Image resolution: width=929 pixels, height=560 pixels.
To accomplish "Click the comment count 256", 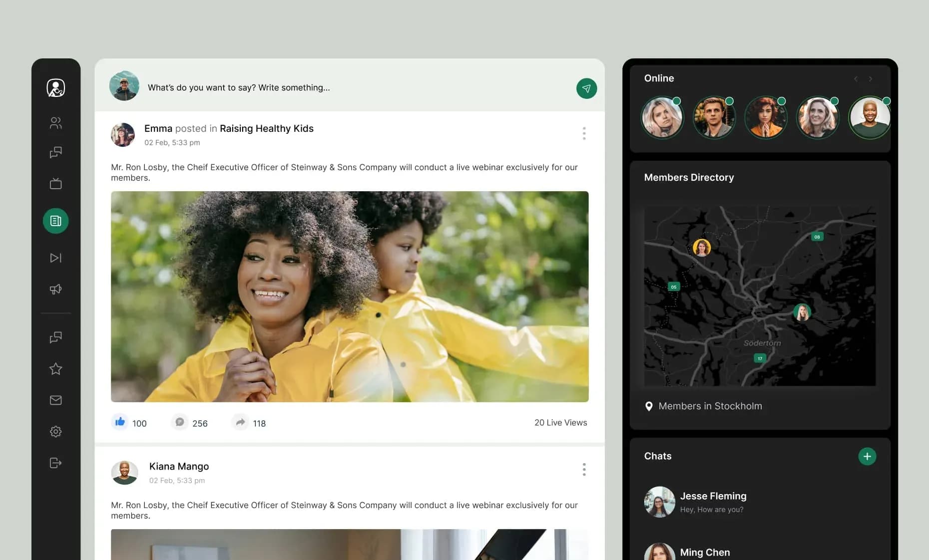I will 200,424.
